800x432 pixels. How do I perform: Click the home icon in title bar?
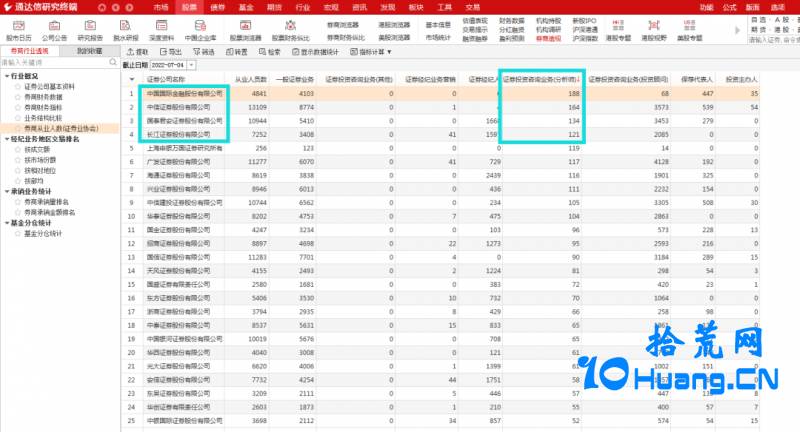102,7
